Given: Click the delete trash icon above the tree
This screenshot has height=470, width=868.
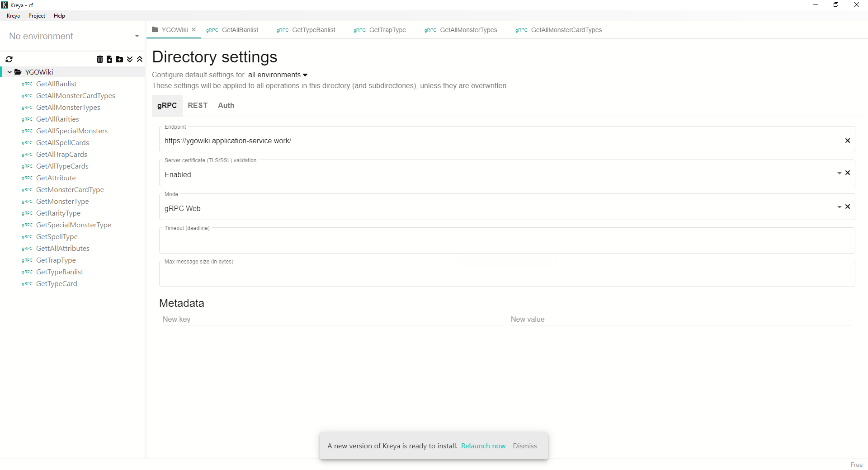Looking at the screenshot, I should [x=100, y=59].
